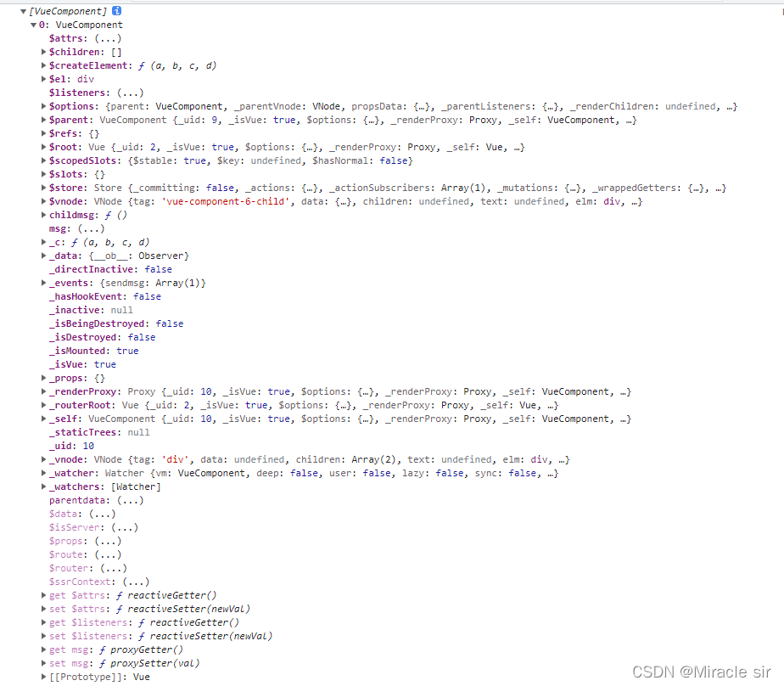Expand the set $listeners arrow
This screenshot has width=784, height=686.
pyautogui.click(x=43, y=635)
